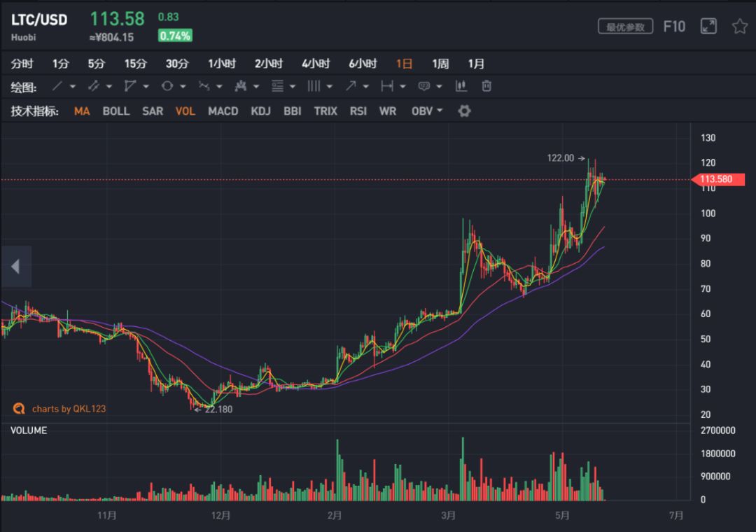Enable the BOLL indicator
Screen dimensions: 756x532
tap(116, 111)
